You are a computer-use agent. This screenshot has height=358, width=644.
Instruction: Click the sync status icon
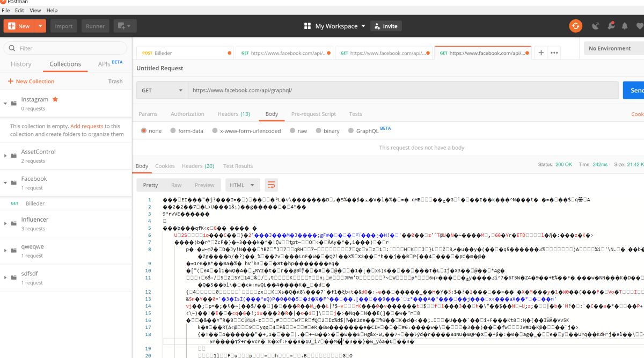pos(575,26)
